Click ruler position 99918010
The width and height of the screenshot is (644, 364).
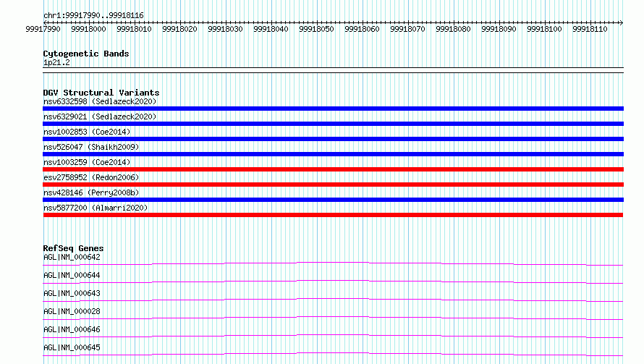pos(134,29)
